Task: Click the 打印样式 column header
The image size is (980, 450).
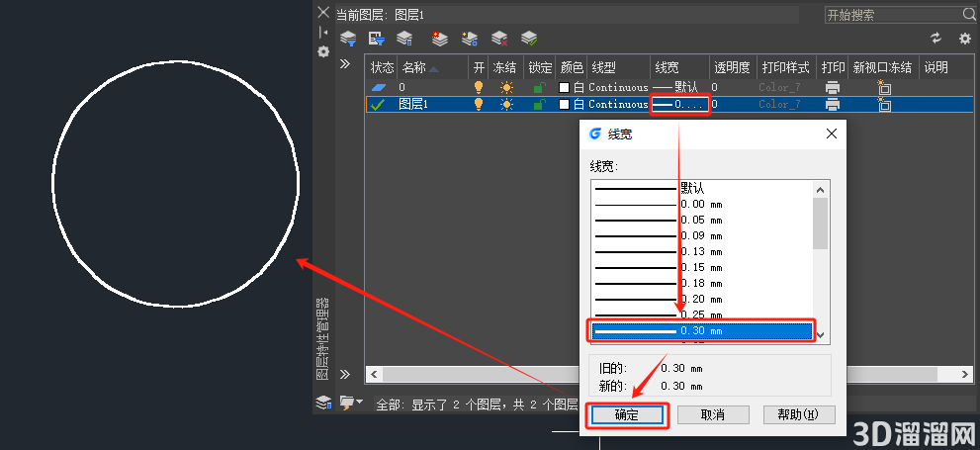Action: [785, 67]
